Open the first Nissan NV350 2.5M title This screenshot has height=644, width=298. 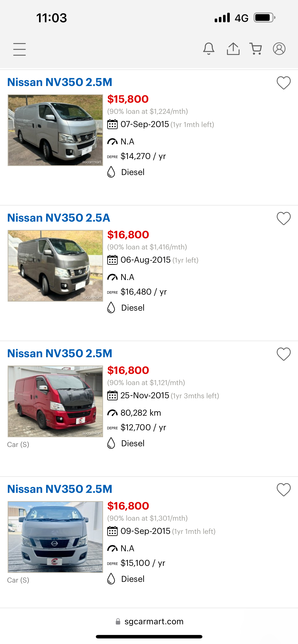[x=60, y=82]
